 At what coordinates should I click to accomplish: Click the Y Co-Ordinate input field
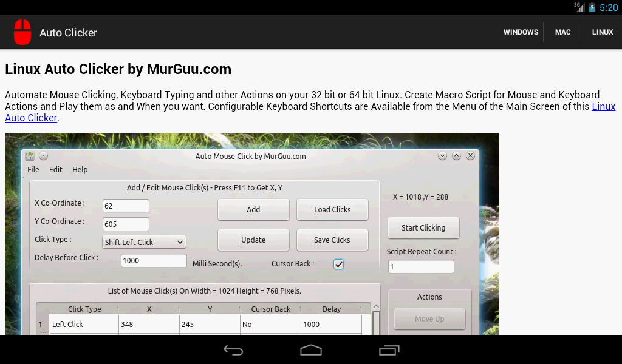pyautogui.click(x=126, y=224)
